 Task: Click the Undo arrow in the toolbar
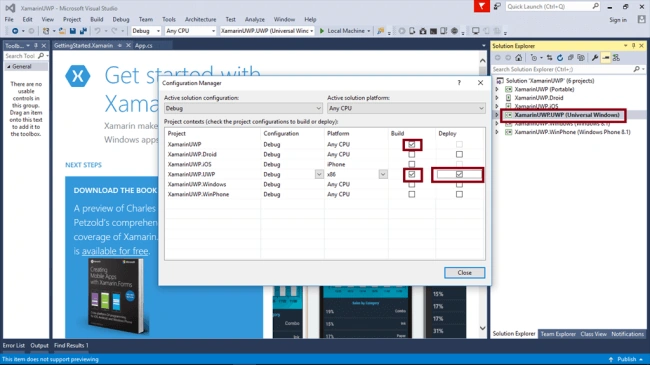[x=97, y=31]
